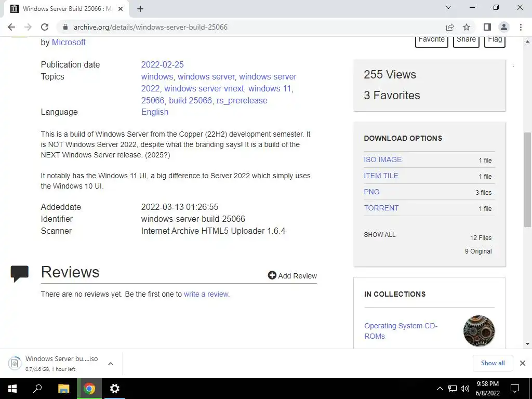Viewport: 532px width, 399px height.
Task: Go back using browser back arrow
Action: click(11, 27)
